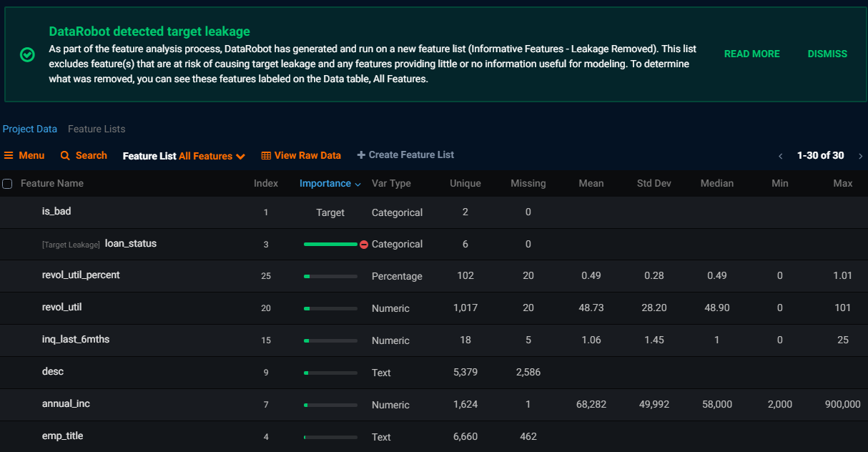Click the revol_util importance bar

click(x=330, y=308)
